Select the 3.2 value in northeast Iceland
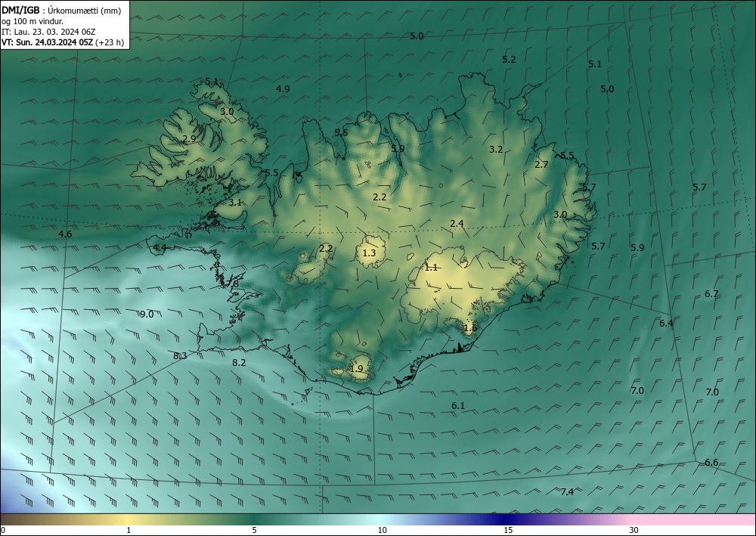756x536 pixels. pos(496,150)
